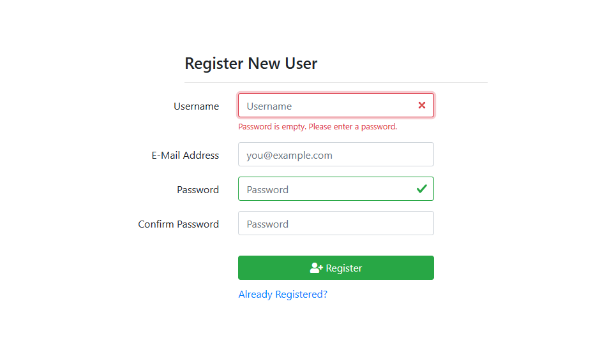Click into the E-Mail Address field
The height and width of the screenshot is (364, 600).
[x=336, y=154]
